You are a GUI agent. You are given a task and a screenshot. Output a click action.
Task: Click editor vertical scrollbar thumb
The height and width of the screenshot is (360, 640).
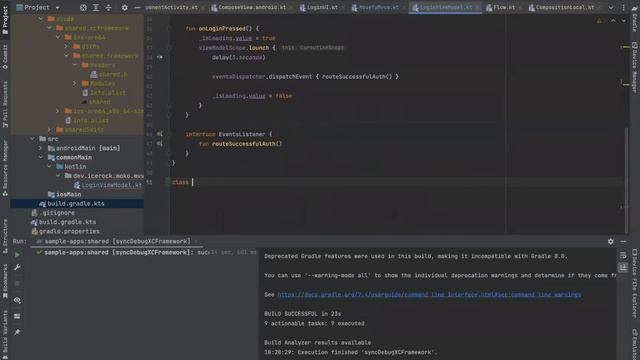tap(626, 180)
